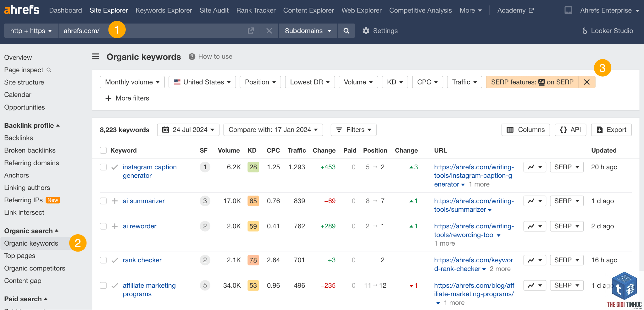The height and width of the screenshot is (310, 644).
Task: Open Keywords Explorer
Action: point(164,10)
